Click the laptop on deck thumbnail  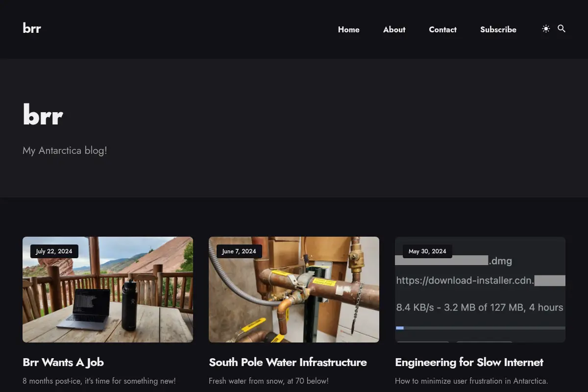pyautogui.click(x=108, y=290)
